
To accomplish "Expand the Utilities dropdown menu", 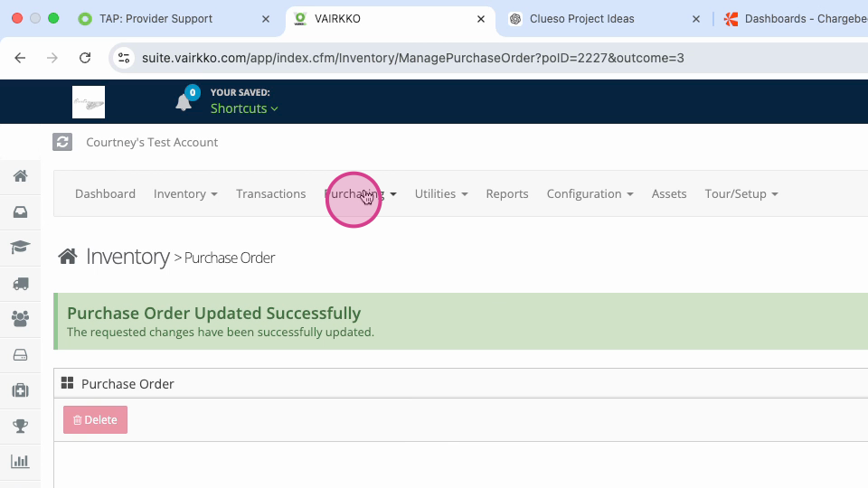I will point(441,193).
